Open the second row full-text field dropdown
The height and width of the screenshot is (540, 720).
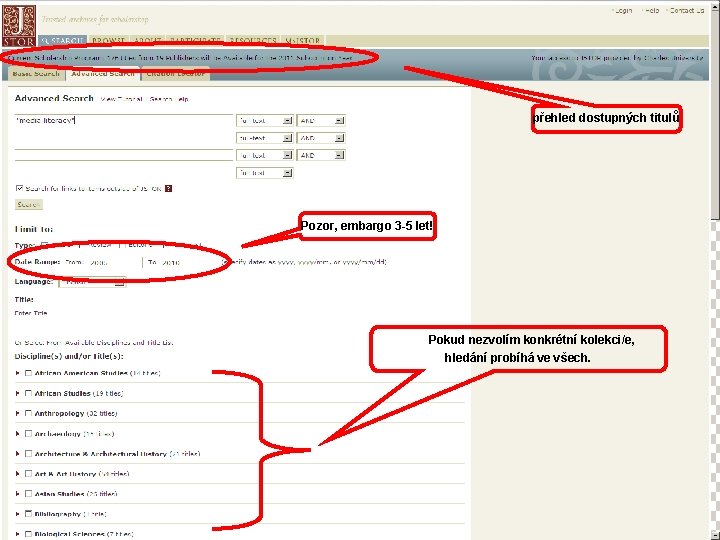264,138
